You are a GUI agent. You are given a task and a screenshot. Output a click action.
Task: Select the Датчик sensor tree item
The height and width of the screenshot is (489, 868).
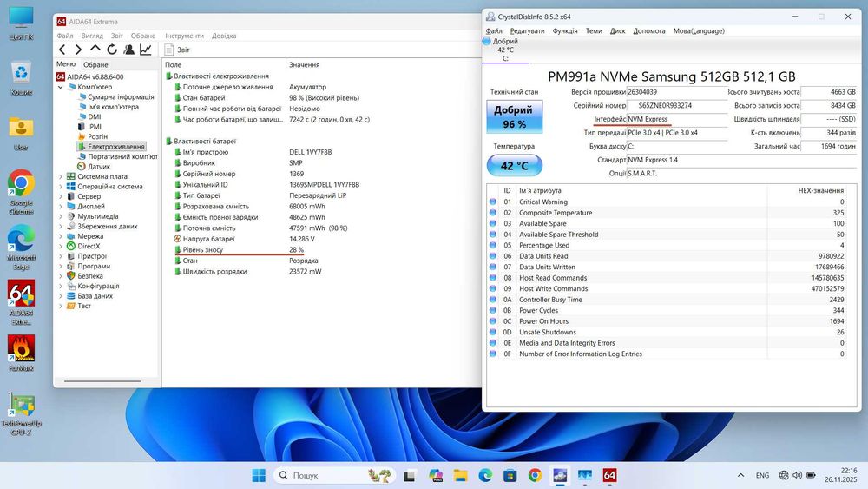[98, 166]
